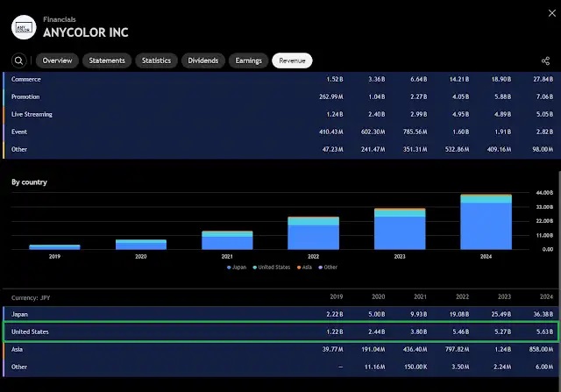The image size is (561, 392).
Task: Click the Japan row label
Action: click(19, 314)
